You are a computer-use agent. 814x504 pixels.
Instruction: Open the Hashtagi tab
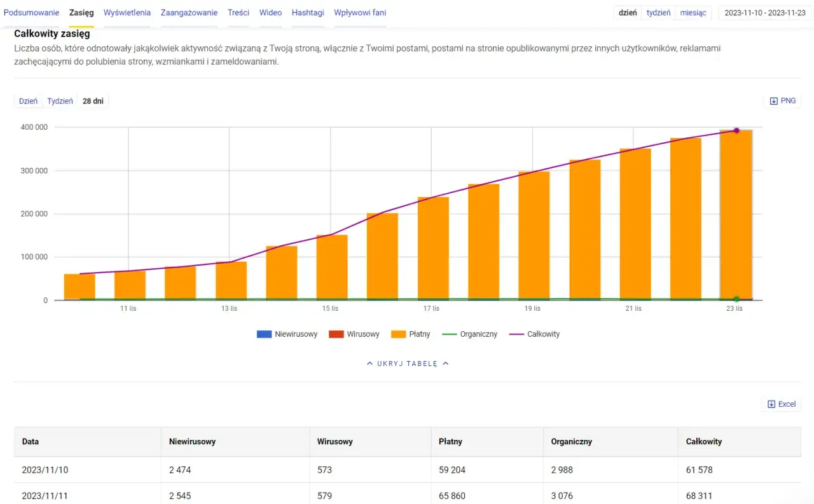click(308, 13)
